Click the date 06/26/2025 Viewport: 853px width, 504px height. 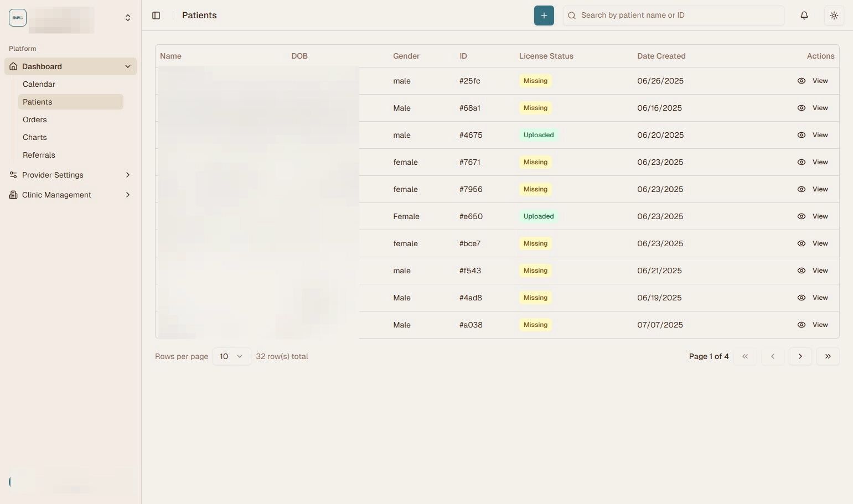[x=660, y=81]
